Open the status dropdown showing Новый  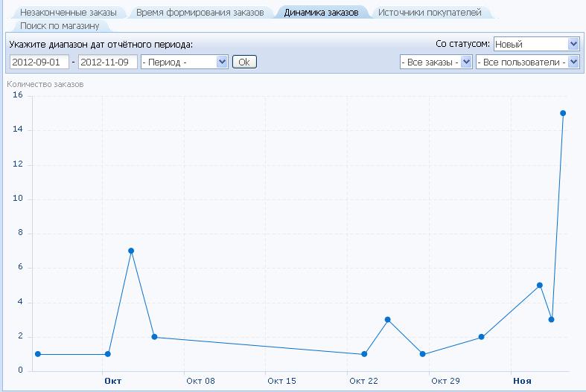point(535,44)
